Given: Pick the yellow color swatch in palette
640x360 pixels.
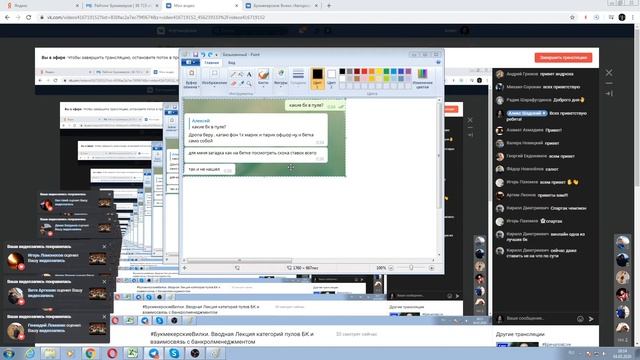Looking at the screenshot, I should (x=379, y=71).
